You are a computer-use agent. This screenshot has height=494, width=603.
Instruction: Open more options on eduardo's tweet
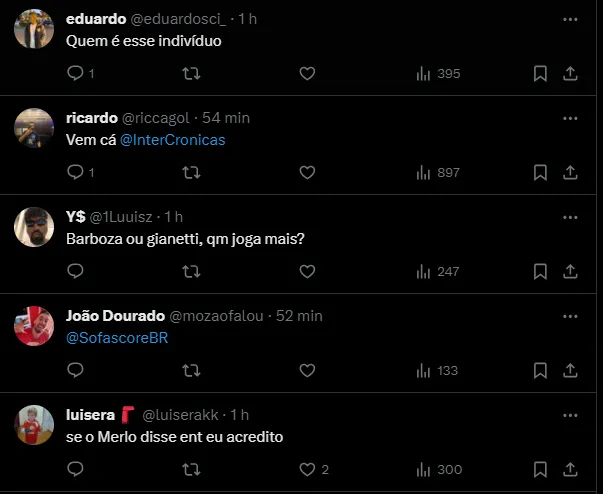[x=570, y=19]
